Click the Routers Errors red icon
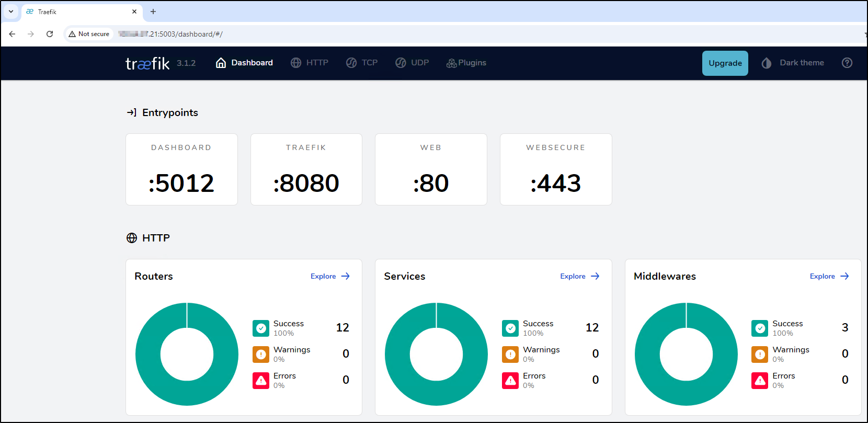The image size is (868, 423). click(261, 381)
